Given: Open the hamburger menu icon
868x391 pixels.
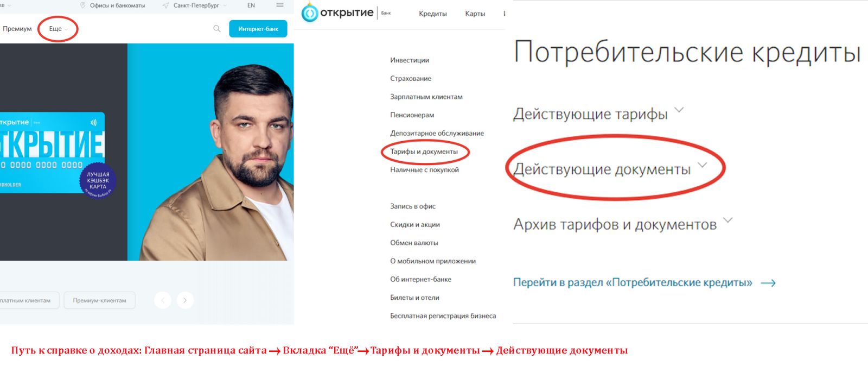Looking at the screenshot, I should (280, 5).
